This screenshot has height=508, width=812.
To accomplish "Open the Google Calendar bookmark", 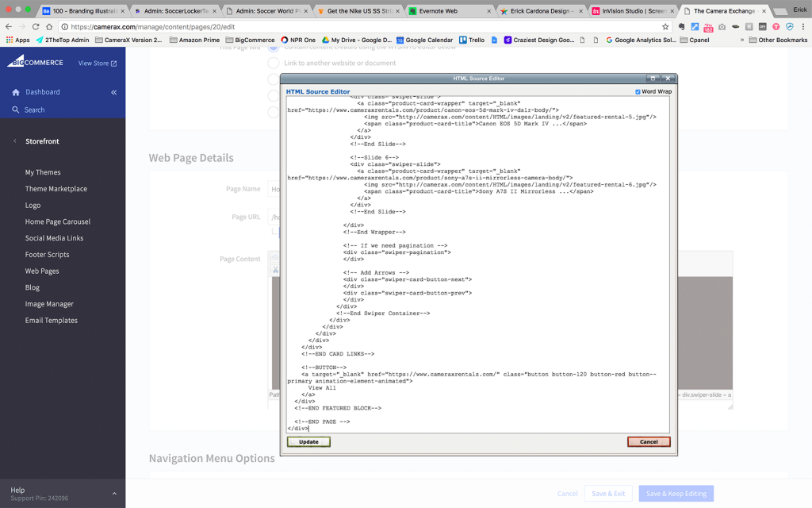I will coord(425,40).
